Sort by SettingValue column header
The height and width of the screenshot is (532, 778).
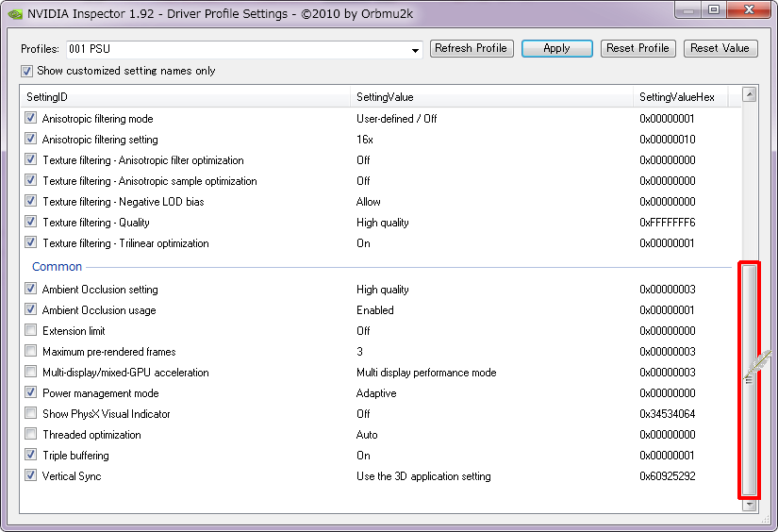[491, 97]
